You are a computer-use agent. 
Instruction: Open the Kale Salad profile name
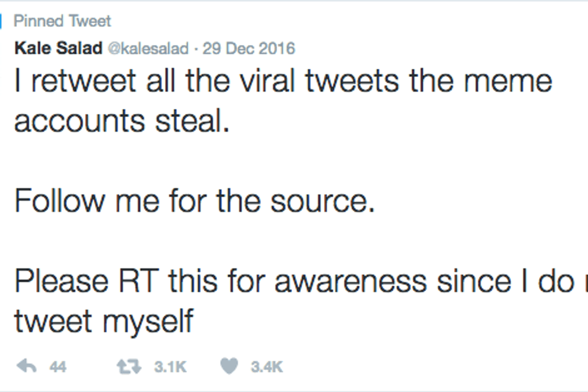pos(58,49)
